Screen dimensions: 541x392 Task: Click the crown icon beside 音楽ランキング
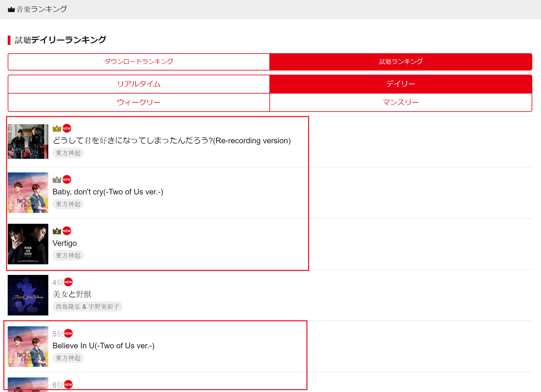[x=11, y=10]
